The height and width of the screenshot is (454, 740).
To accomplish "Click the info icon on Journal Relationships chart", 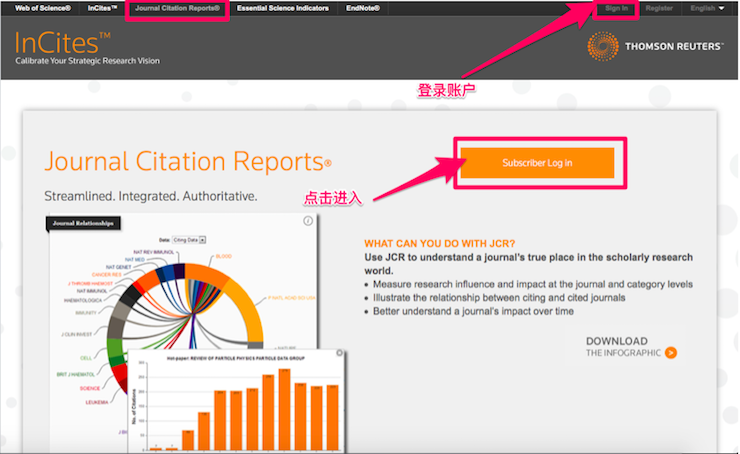I will point(308,221).
